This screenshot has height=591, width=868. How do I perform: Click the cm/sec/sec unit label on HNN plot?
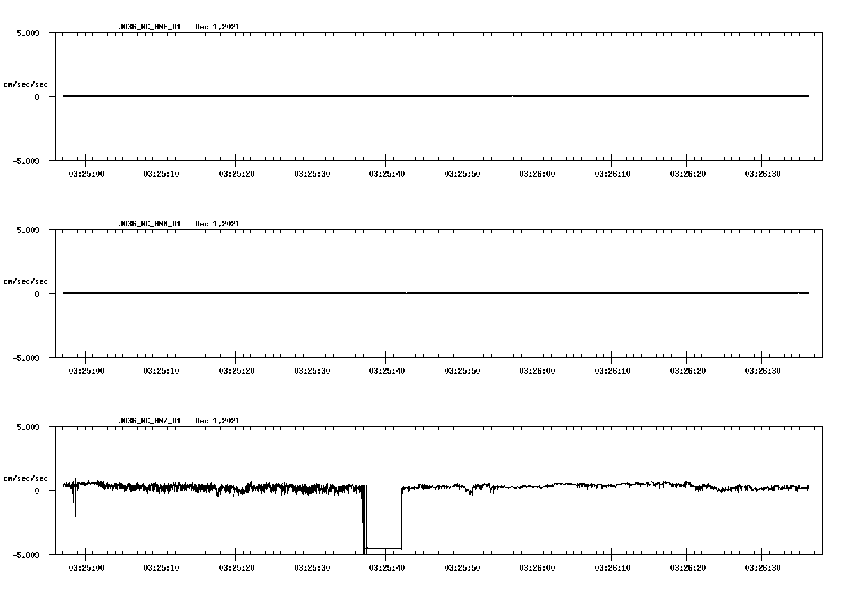click(x=26, y=281)
